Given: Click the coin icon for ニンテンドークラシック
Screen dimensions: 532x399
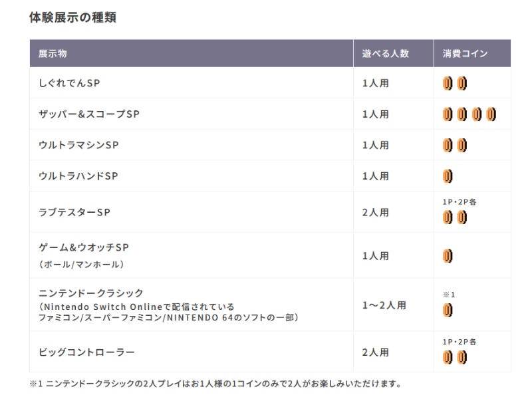Looking at the screenshot, I should click(448, 310).
